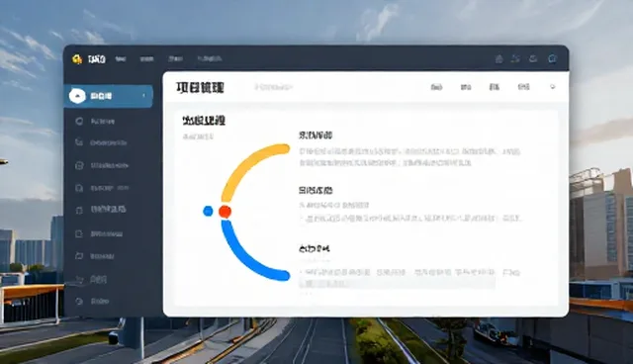Screen dimensions: 633x364
Task: Click the icon of the second sidebar item under the highlighted one
Action: (79, 142)
